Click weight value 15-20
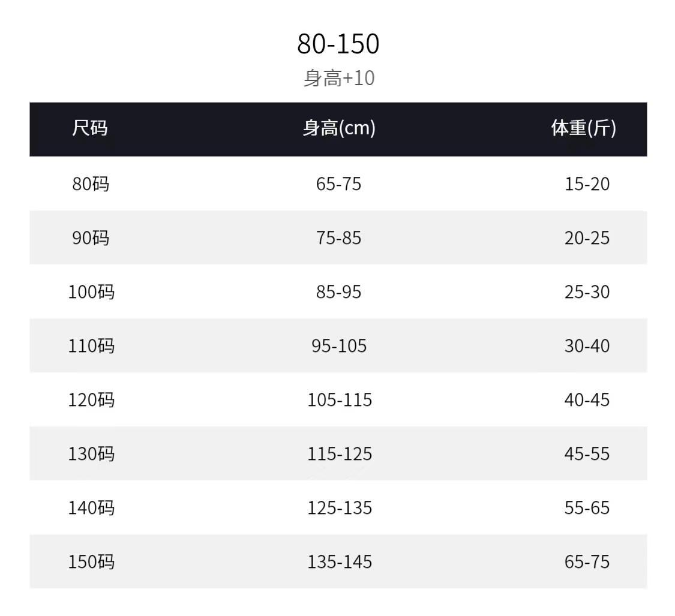Viewport: 675px width, 616px height. pyautogui.click(x=587, y=184)
